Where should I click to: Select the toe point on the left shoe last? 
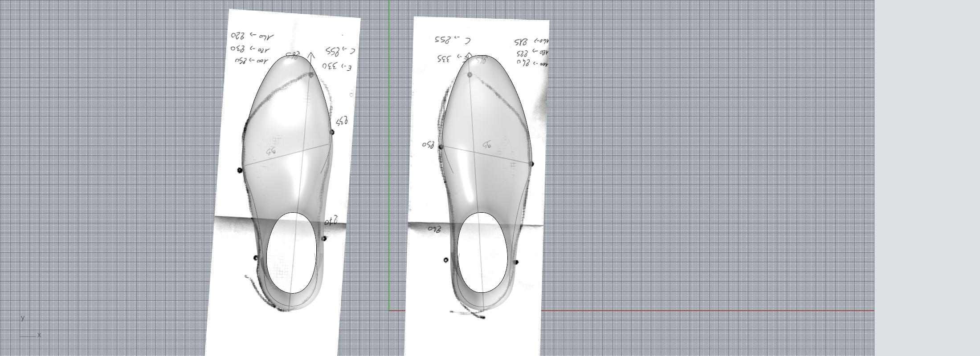311,75
